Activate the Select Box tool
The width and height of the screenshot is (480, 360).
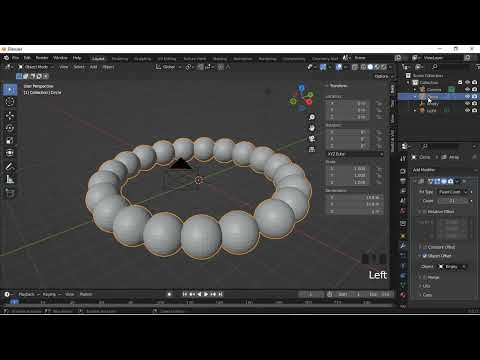(x=10, y=89)
